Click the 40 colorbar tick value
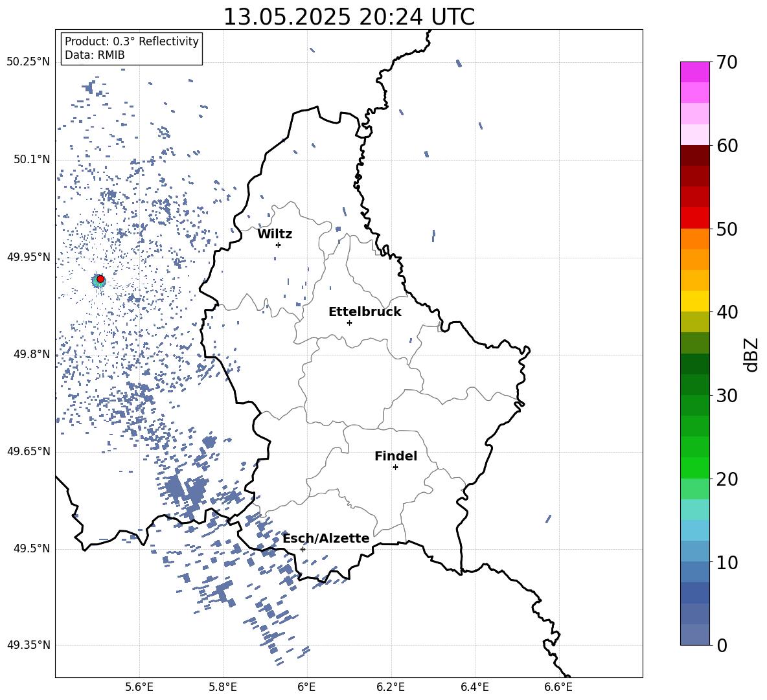 pyautogui.click(x=727, y=312)
